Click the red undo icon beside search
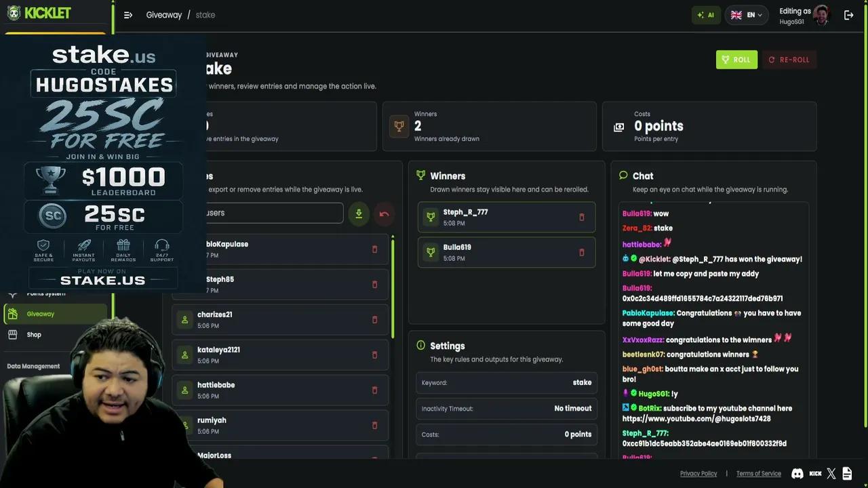The image size is (868, 488). tap(384, 213)
